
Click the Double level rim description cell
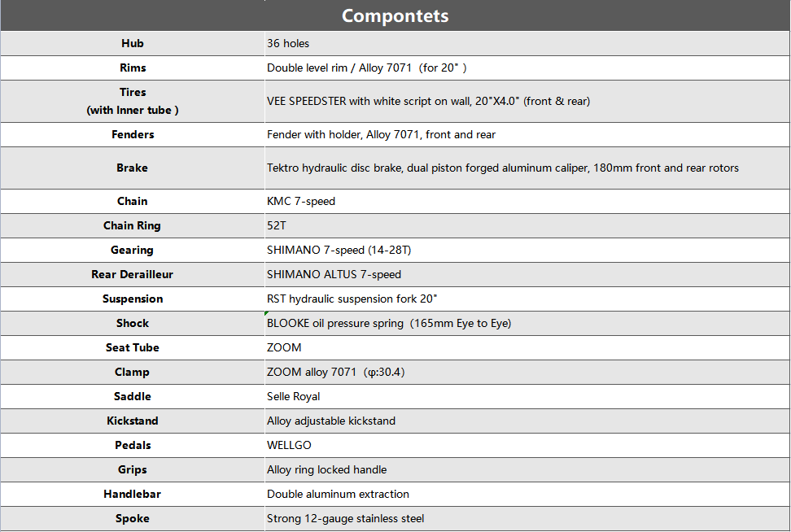(366, 68)
